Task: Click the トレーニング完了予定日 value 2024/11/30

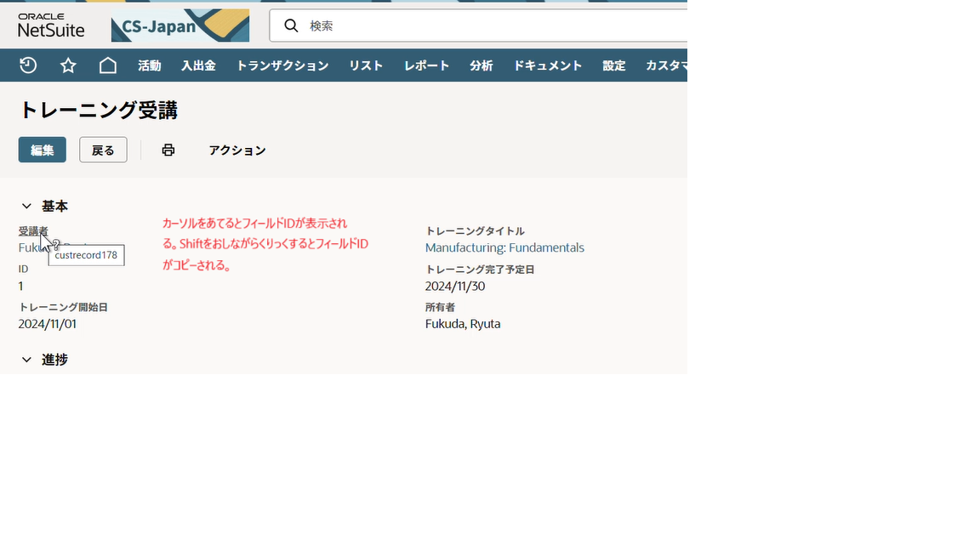Action: click(x=455, y=286)
